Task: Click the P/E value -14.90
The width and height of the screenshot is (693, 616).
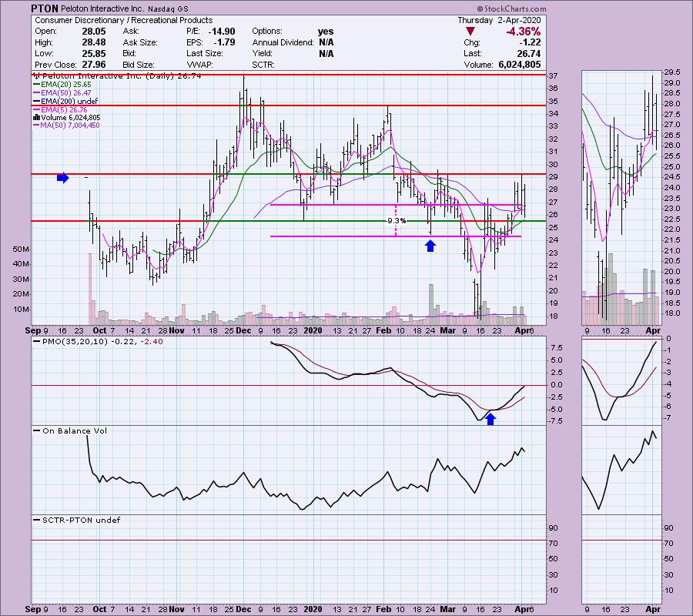Action: pyautogui.click(x=222, y=32)
